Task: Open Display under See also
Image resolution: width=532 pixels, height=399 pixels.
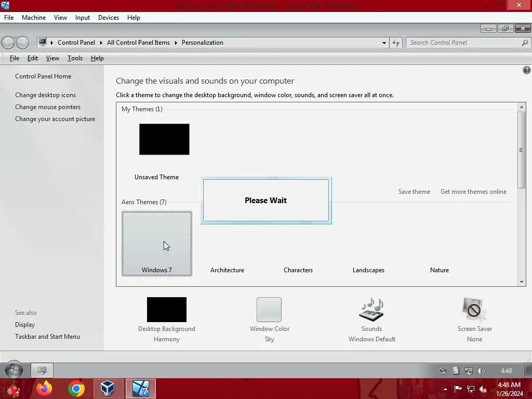Action: [x=25, y=325]
